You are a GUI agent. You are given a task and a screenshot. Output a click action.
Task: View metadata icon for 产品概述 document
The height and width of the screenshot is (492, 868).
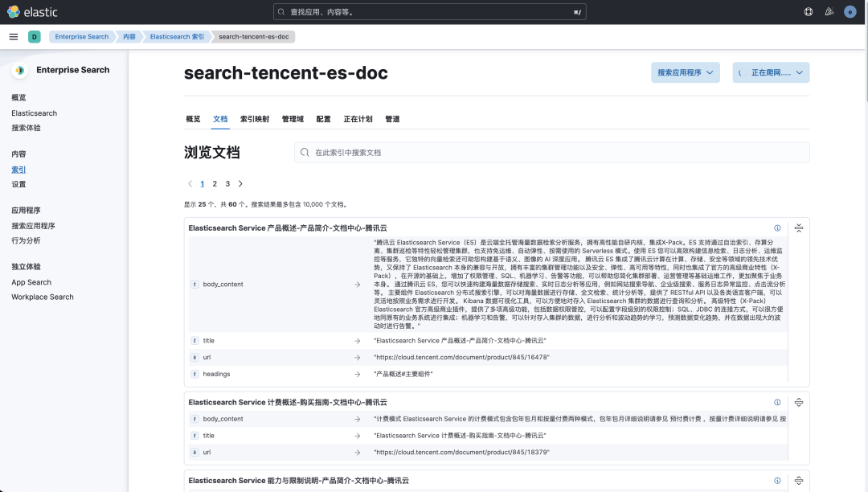[x=777, y=228]
